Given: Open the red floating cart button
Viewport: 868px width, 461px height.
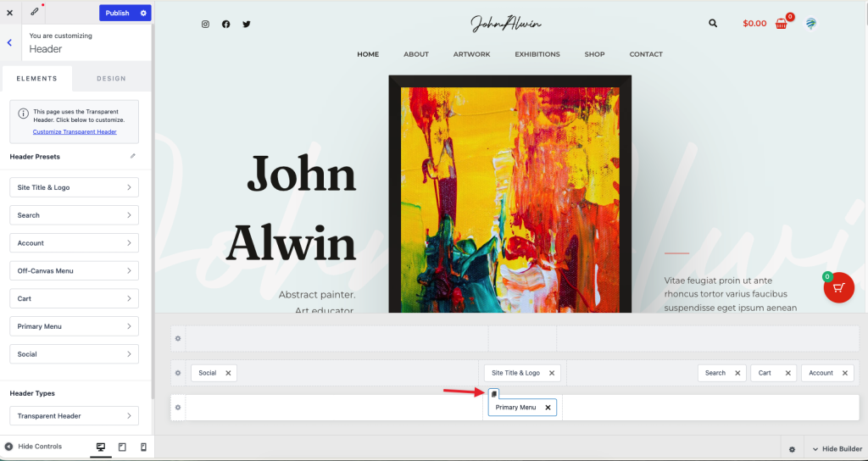Looking at the screenshot, I should pos(839,287).
